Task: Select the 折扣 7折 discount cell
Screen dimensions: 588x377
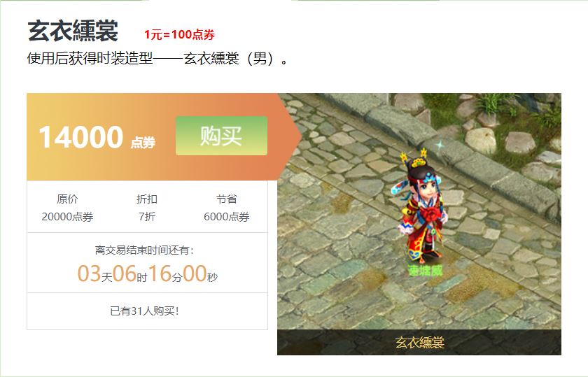Action: pyautogui.click(x=146, y=208)
